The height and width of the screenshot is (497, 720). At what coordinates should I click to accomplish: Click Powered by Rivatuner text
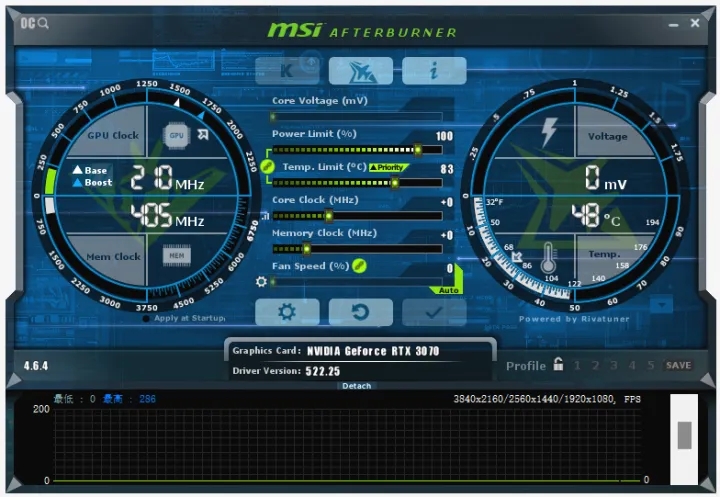click(x=574, y=319)
